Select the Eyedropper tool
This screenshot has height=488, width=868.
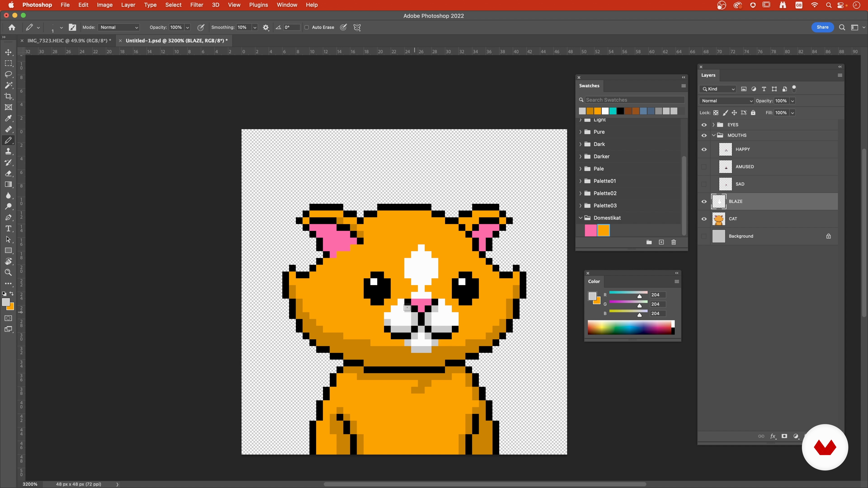click(8, 118)
